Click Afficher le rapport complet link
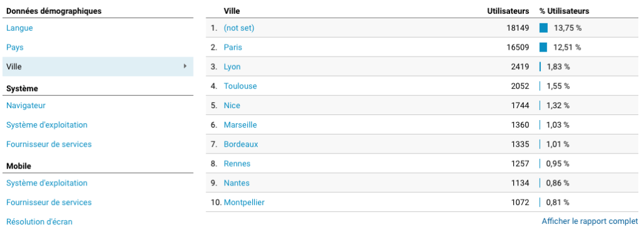 (590, 221)
